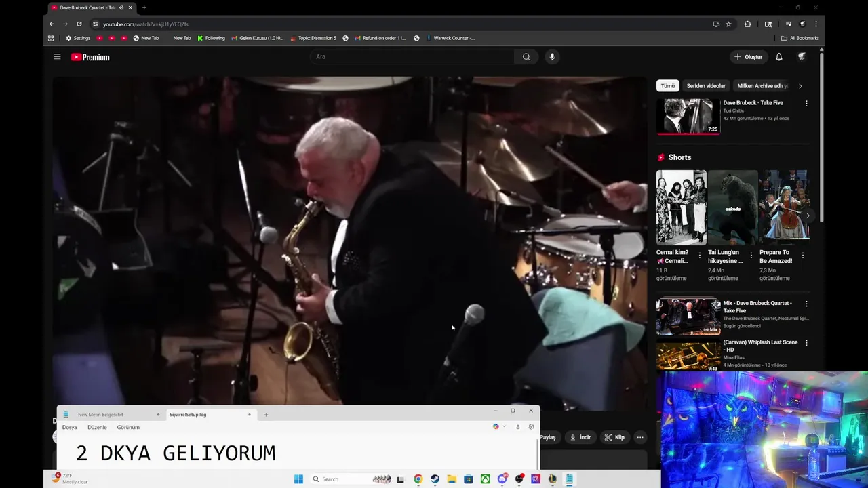The width and height of the screenshot is (868, 488).
Task: Click the YouTube search field Ara
Action: coord(412,57)
